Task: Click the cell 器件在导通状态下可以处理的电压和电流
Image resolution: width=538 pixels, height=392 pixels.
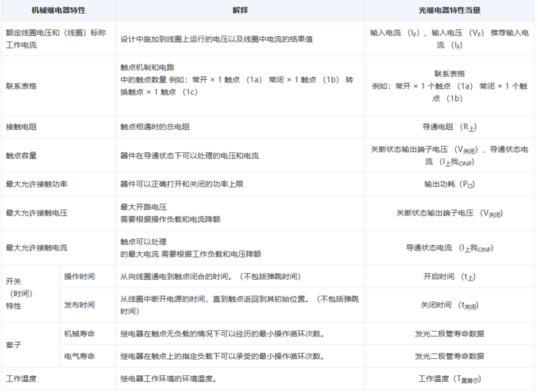Action: [240, 155]
